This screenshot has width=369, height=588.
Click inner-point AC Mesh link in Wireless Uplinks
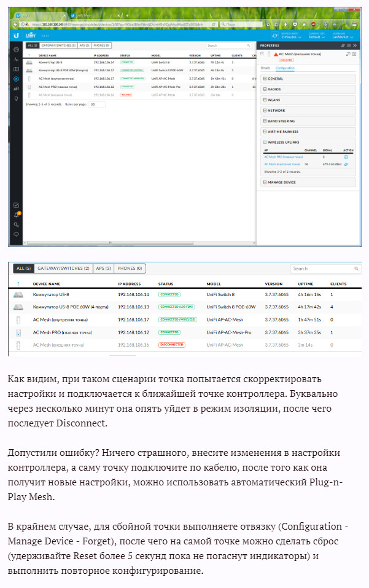[x=282, y=164]
